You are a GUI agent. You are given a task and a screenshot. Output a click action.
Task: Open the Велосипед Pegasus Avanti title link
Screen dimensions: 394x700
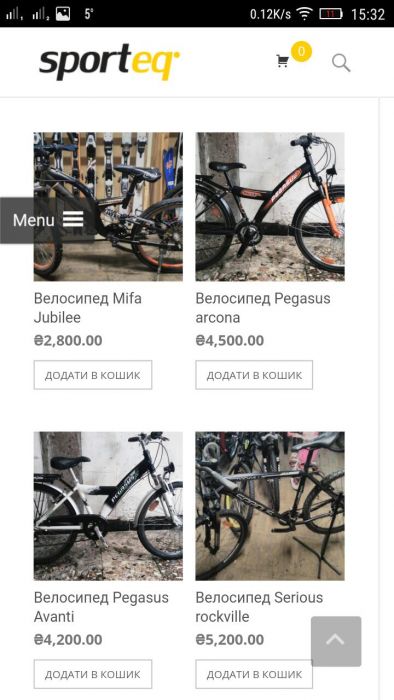(101, 607)
